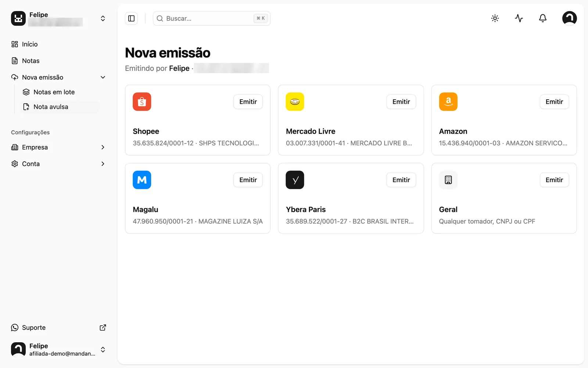Screen dimensions: 588x368
Task: Go to Início in sidebar
Action: (59, 44)
